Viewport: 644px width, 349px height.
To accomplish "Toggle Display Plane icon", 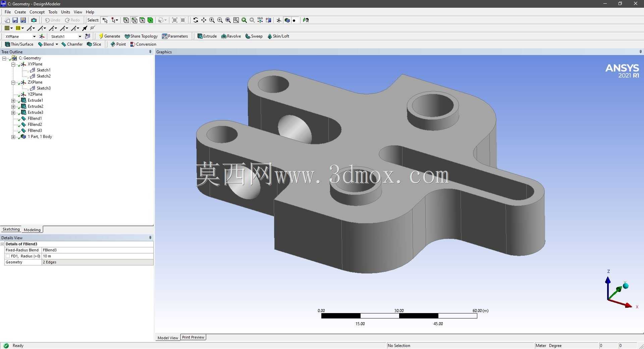I will click(x=279, y=20).
